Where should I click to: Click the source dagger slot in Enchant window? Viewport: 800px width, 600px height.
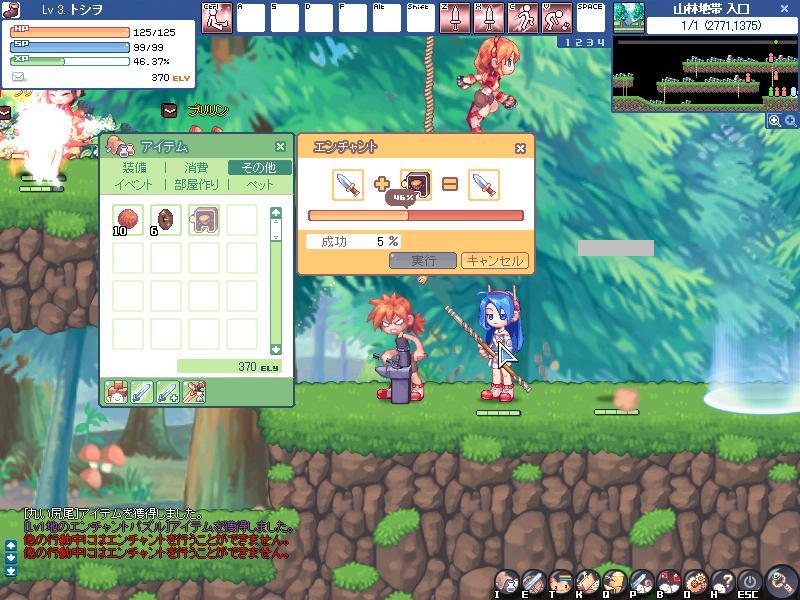[348, 185]
